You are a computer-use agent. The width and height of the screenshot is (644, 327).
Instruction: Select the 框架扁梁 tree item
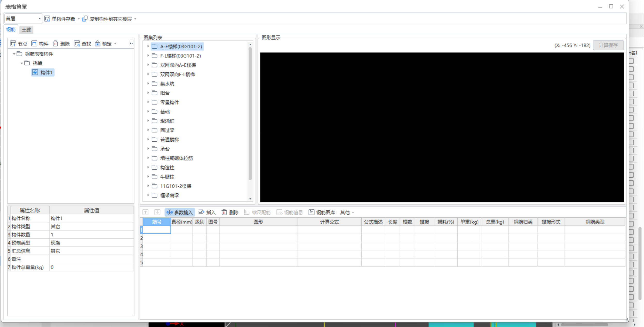[169, 195]
